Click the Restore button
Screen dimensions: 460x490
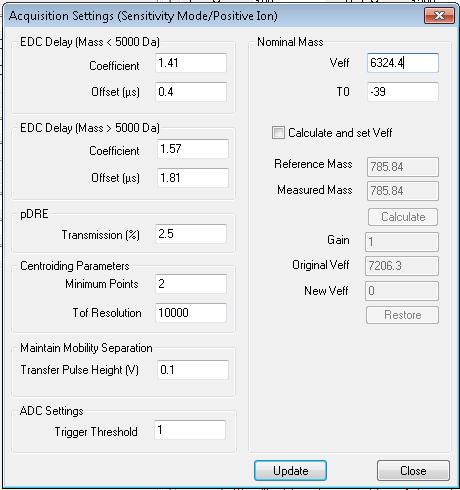tap(402, 315)
